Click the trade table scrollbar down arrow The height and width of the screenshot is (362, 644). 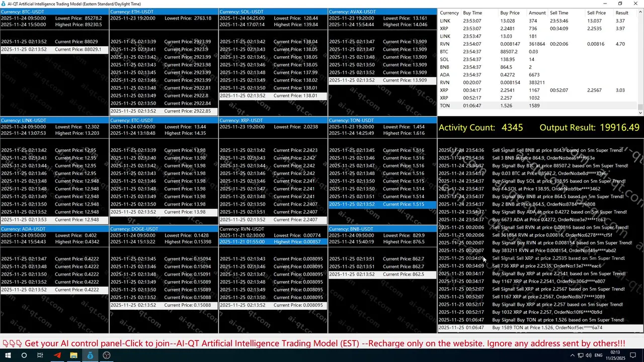coord(640,113)
